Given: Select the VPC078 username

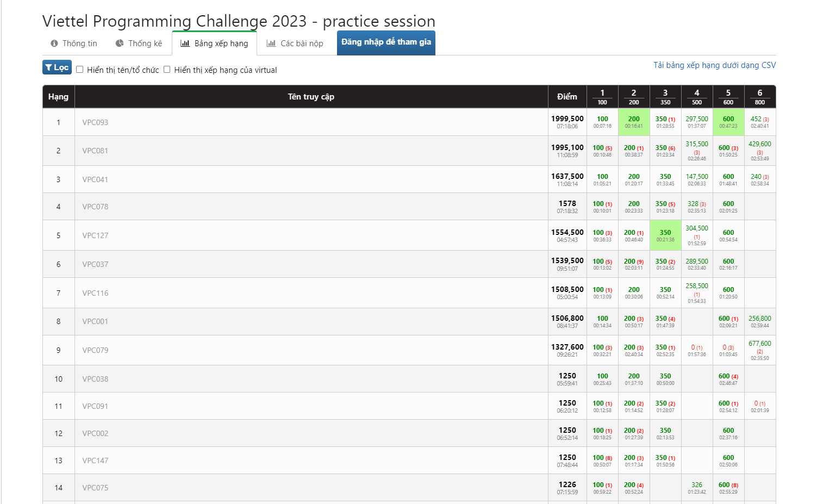Looking at the screenshot, I should (x=95, y=207).
